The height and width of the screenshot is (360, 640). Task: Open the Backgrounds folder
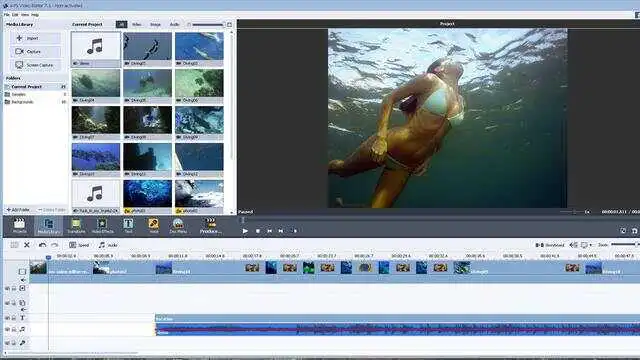22,102
